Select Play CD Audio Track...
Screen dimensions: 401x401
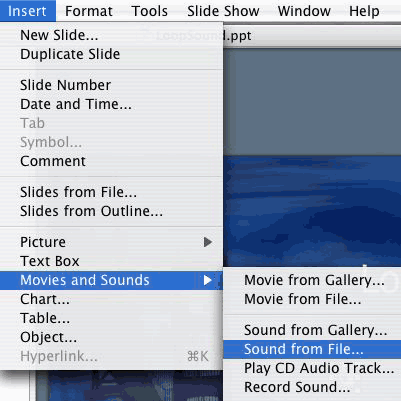pyautogui.click(x=312, y=368)
